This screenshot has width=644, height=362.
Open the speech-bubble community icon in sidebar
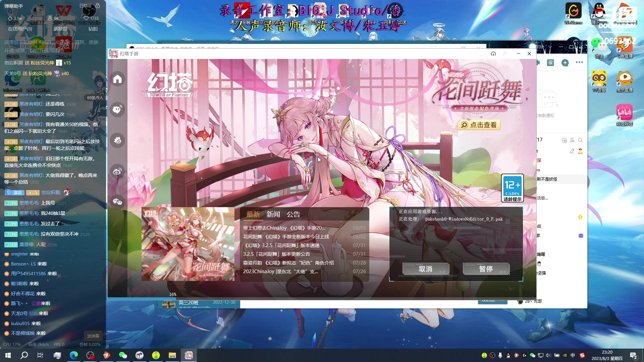117,110
